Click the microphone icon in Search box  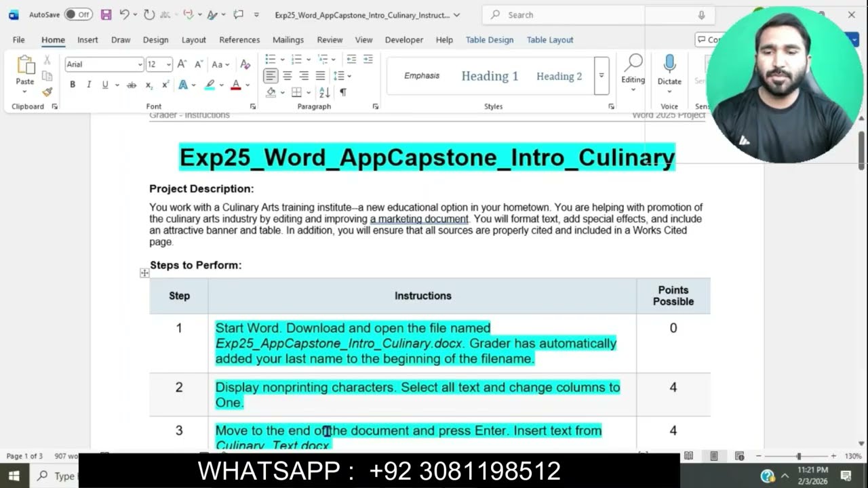701,15
